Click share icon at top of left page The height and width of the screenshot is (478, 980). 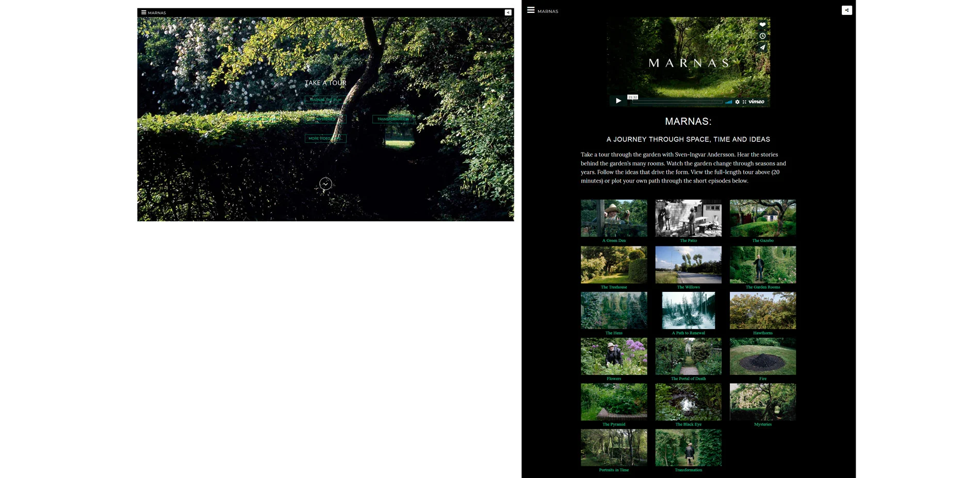tap(508, 12)
